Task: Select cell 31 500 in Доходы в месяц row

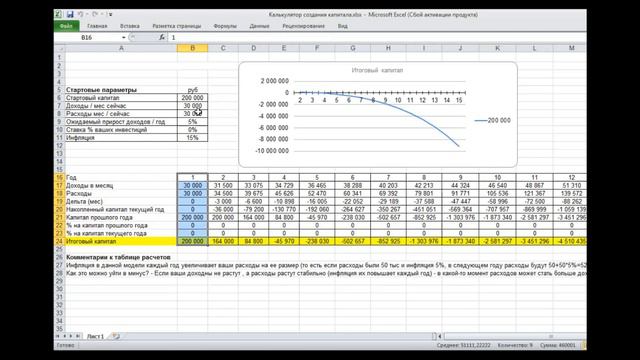Action: 223,185
